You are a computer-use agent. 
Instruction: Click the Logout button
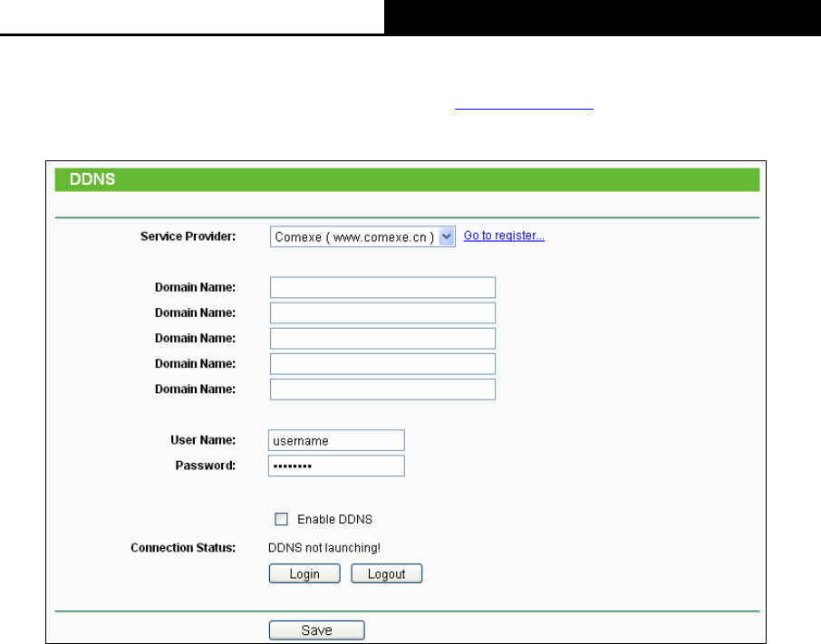point(386,573)
